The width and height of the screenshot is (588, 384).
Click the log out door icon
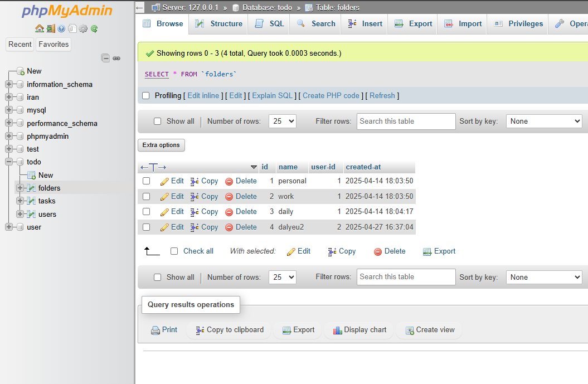51,28
